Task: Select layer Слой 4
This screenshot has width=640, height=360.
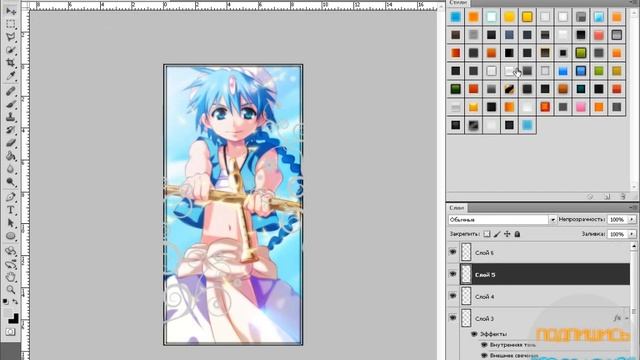Action: 545,296
